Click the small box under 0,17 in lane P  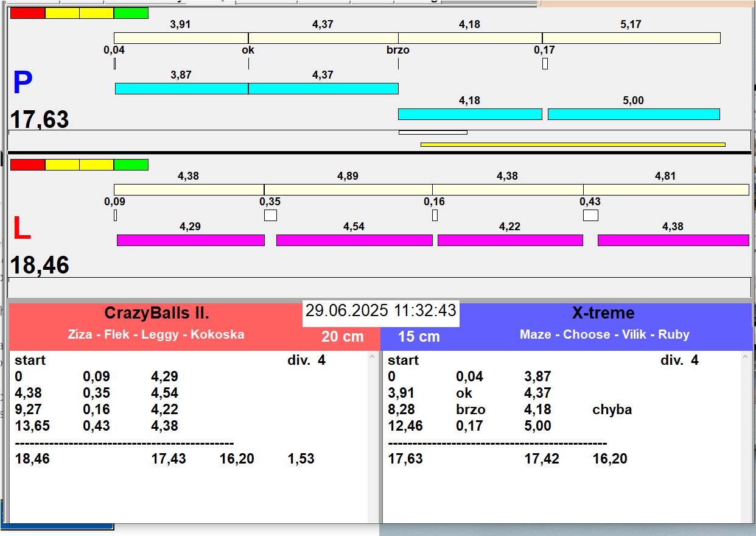tap(545, 63)
